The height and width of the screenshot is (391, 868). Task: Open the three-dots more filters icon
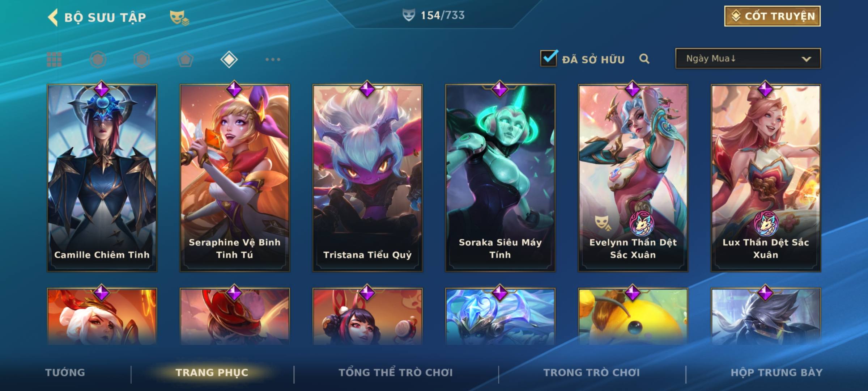click(x=273, y=59)
